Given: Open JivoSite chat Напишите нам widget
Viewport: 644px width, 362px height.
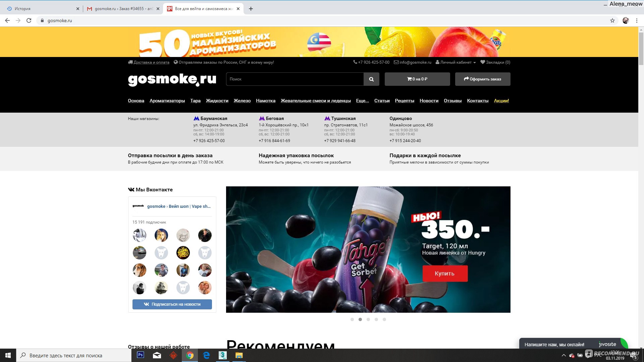Looking at the screenshot, I should pyautogui.click(x=573, y=344).
